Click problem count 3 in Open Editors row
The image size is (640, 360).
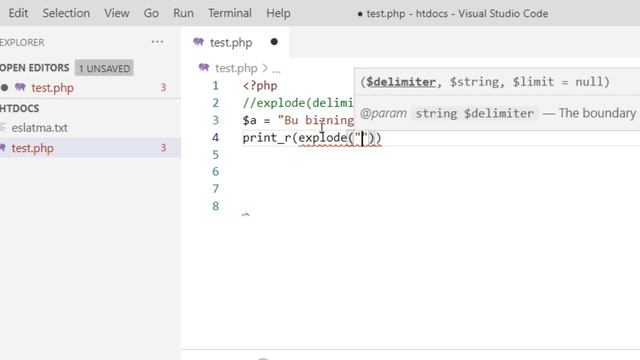163,87
